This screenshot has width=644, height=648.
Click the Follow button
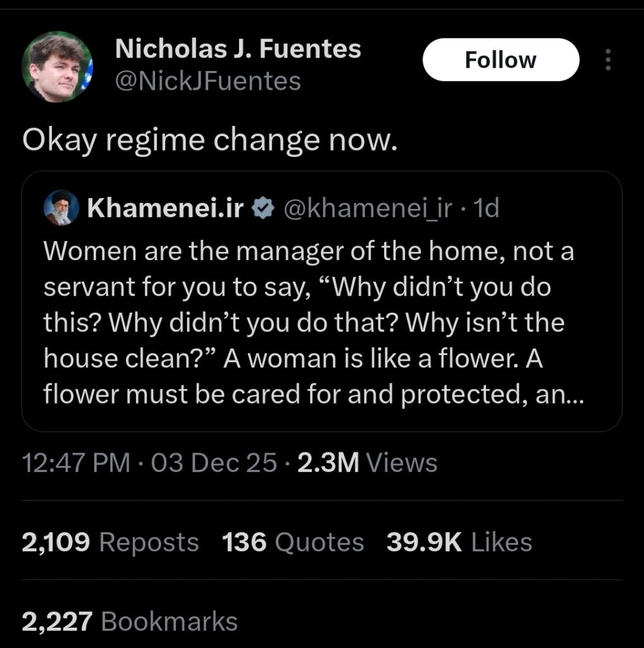point(500,60)
